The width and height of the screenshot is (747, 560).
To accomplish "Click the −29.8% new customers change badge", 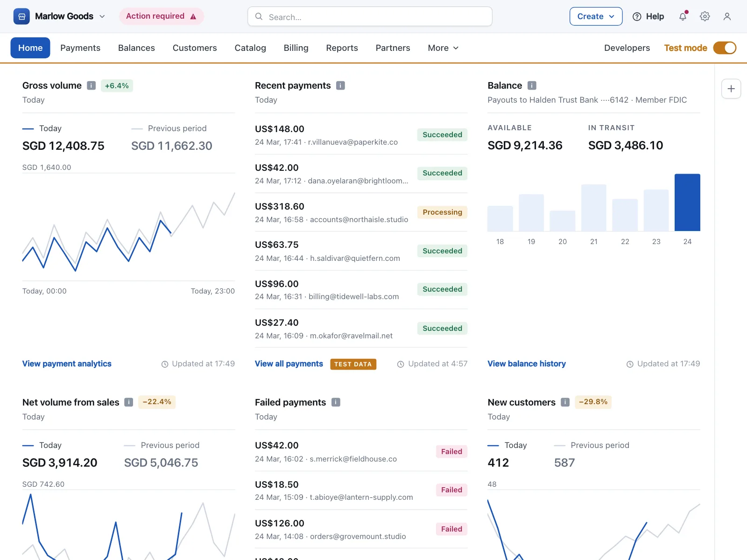I will click(x=593, y=402).
